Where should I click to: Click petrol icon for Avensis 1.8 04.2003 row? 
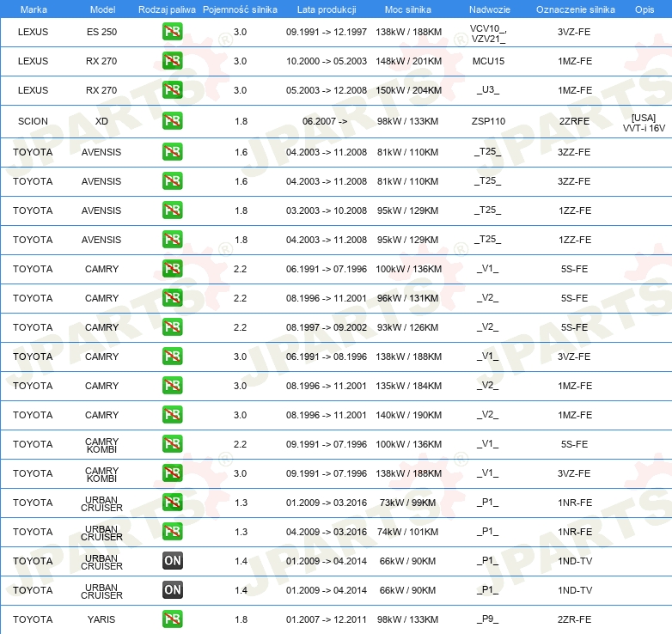click(x=172, y=240)
